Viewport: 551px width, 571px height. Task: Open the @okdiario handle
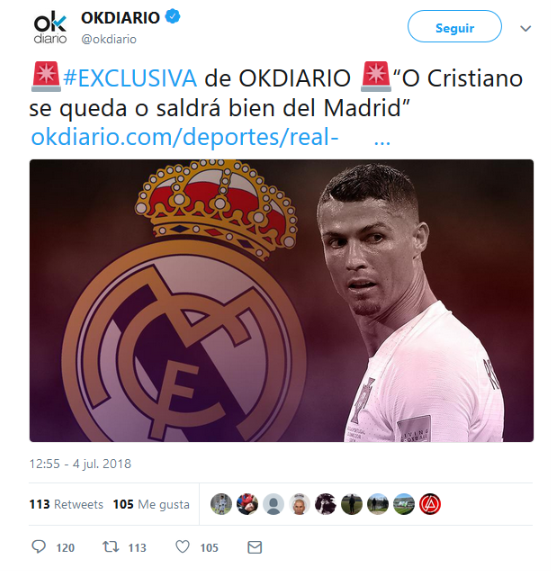click(109, 39)
